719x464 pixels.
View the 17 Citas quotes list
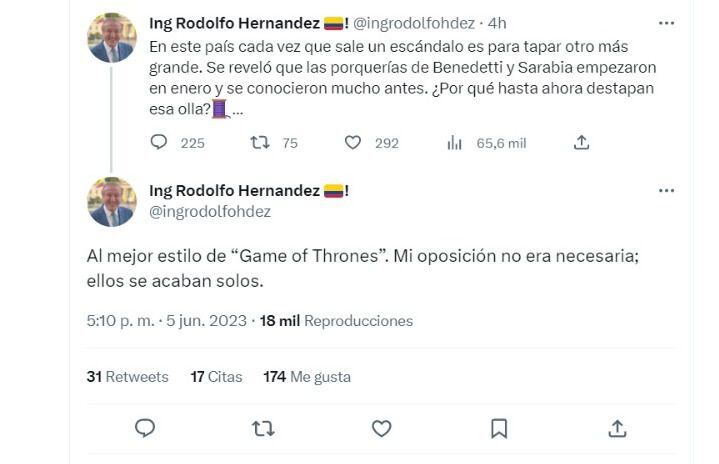216,377
